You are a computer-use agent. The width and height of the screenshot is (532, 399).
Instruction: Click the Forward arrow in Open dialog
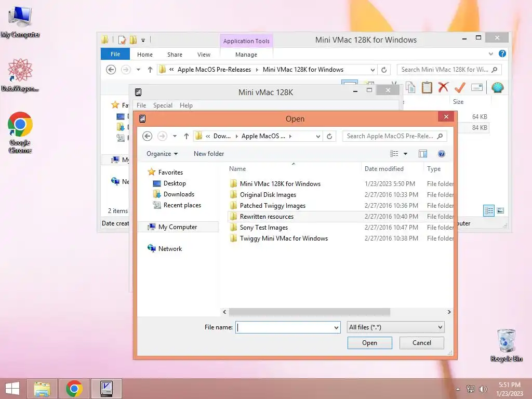(162, 136)
